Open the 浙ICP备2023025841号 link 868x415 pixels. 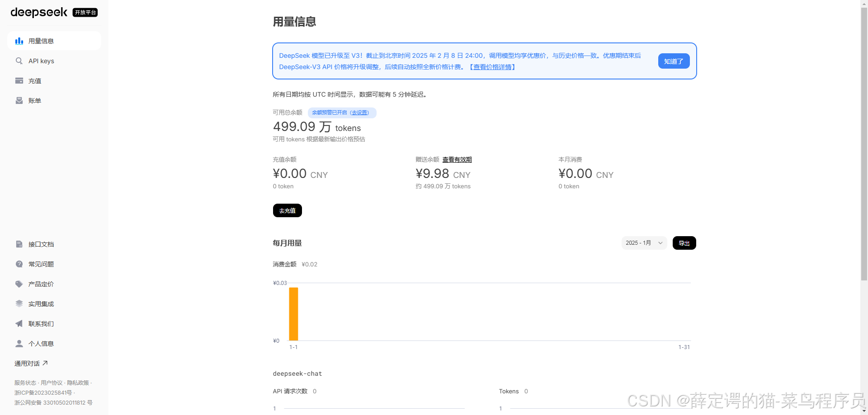43,393
